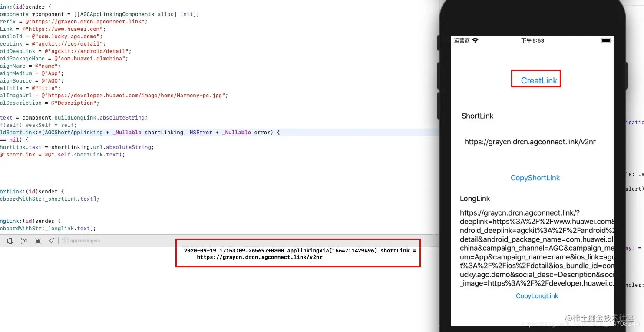Click the simulator Wi-Fi status icon
This screenshot has height=332, width=644.
coord(475,40)
